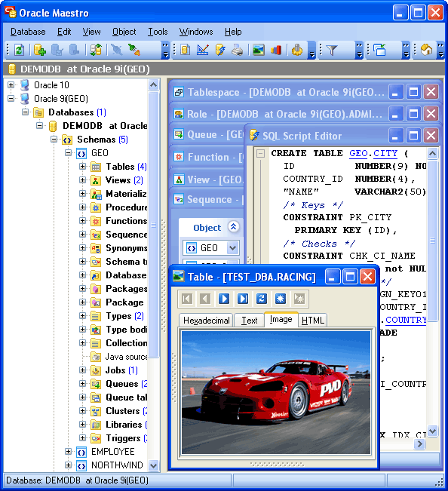
Task: Open the Tools menu
Action: (158, 32)
